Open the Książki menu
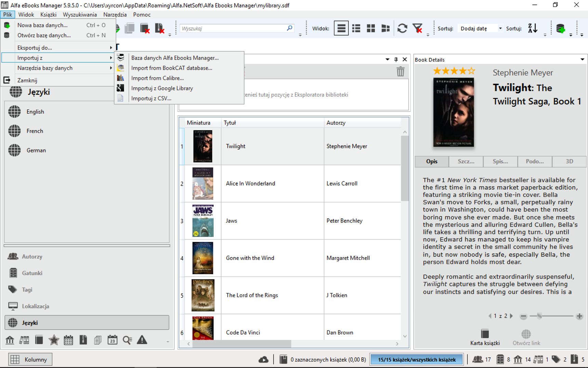Screen dimensions: 588x368 pyautogui.click(x=48, y=14)
